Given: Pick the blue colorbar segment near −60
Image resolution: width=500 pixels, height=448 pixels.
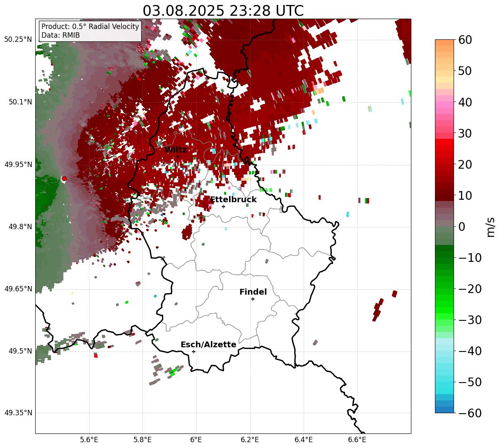Looking at the screenshot, I should [444, 409].
